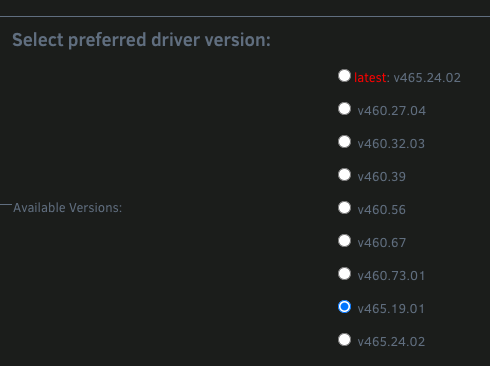490x366 pixels.
Task: Click the "Available Versions:" label
Action: (x=68, y=208)
